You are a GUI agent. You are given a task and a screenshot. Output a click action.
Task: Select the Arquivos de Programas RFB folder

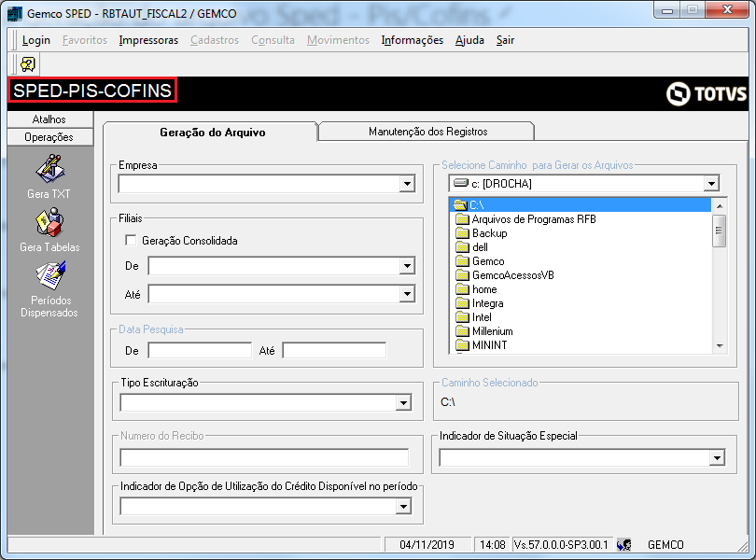click(526, 219)
